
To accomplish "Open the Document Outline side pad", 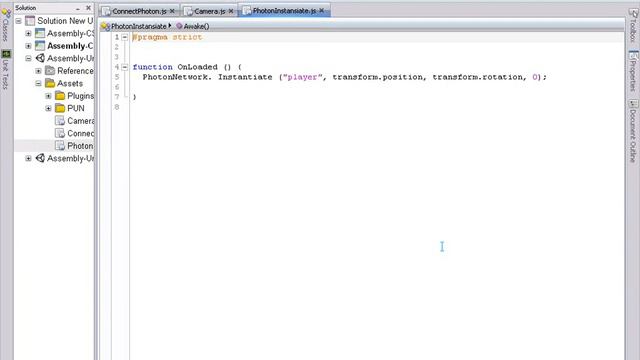I will pos(633,131).
